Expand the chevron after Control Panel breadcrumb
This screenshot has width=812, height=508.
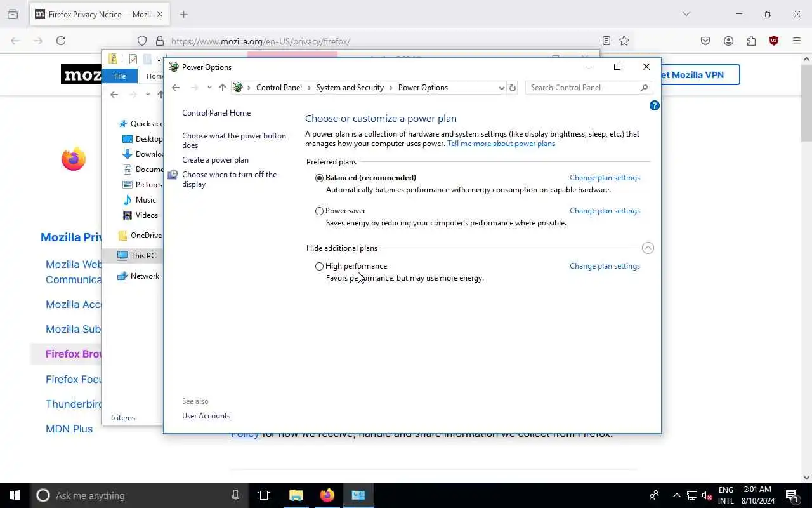(x=309, y=88)
